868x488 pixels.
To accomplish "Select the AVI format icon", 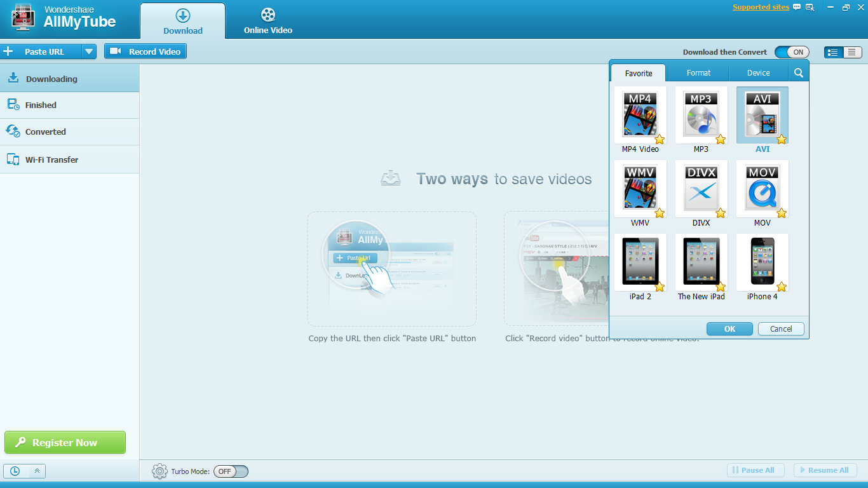I will [763, 115].
